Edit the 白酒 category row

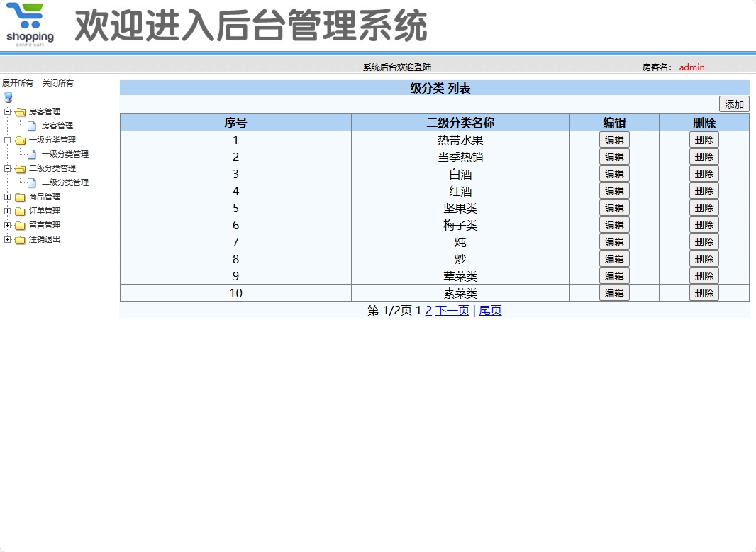click(614, 174)
